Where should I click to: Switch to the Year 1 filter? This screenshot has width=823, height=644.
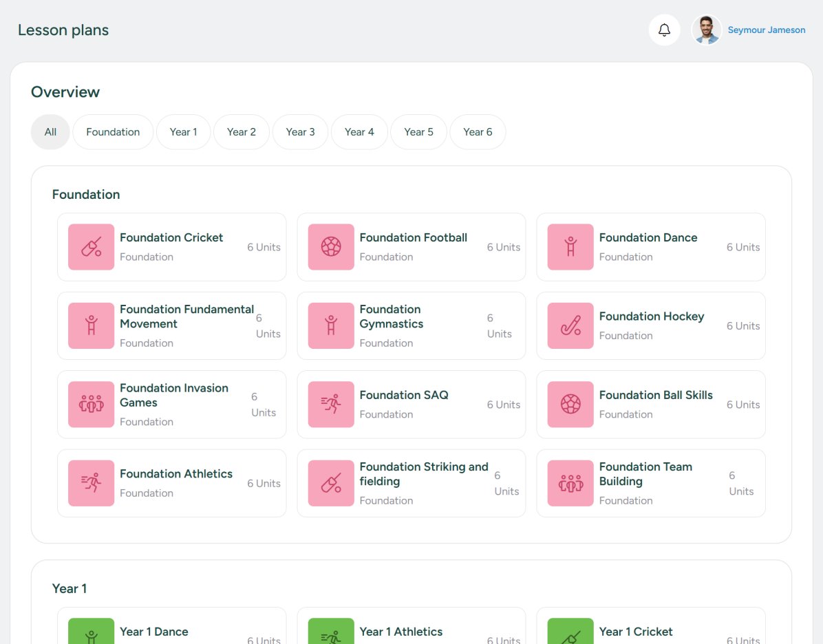tap(183, 132)
